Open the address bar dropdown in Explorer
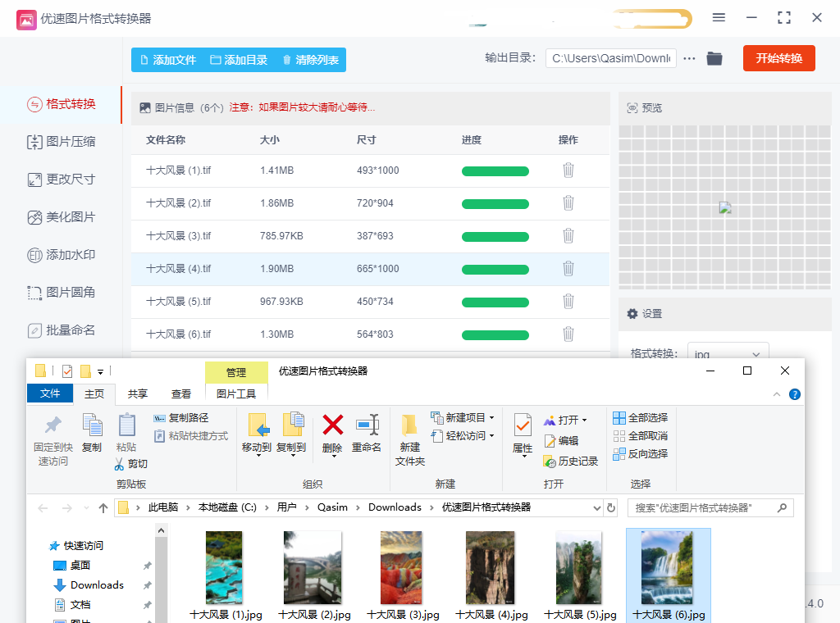This screenshot has height=623, width=840. pos(596,507)
